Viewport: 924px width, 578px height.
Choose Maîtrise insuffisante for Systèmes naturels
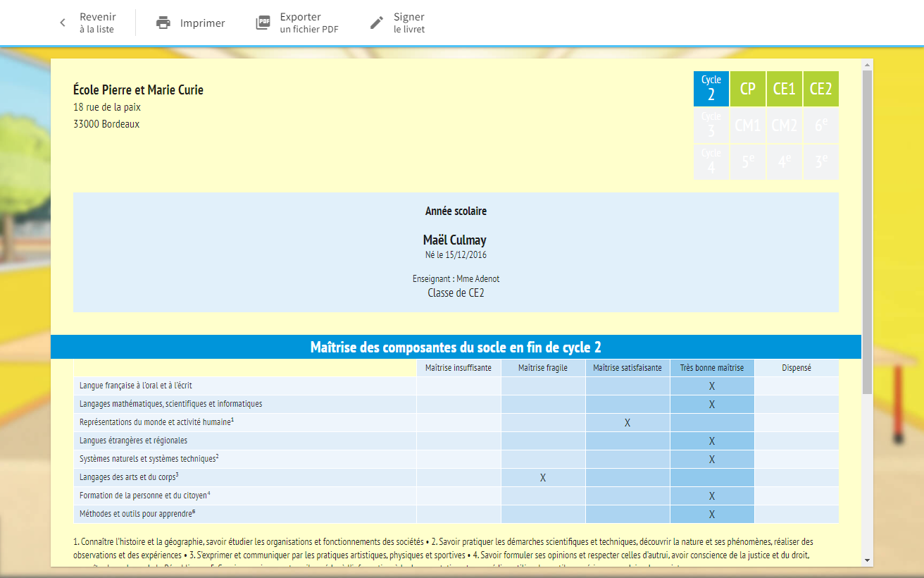coord(458,458)
